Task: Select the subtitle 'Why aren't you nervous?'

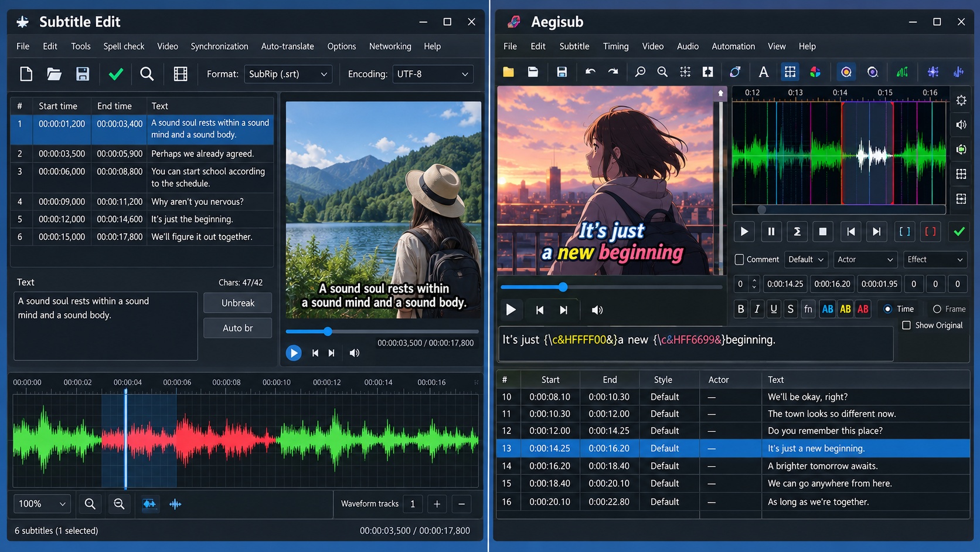Action: click(x=142, y=202)
